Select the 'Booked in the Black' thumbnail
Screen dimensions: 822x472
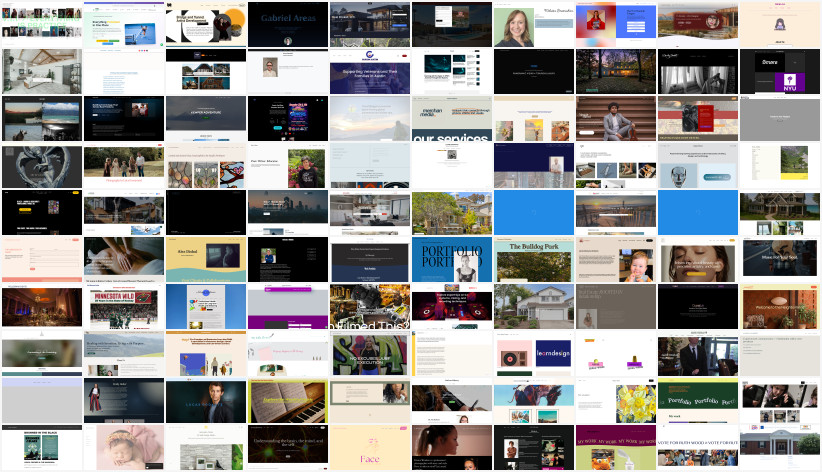42,448
